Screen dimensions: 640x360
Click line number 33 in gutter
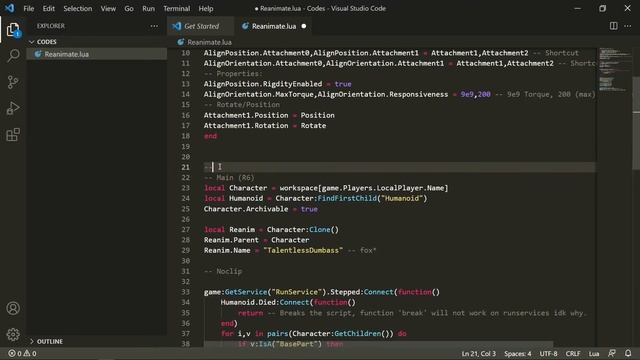click(x=185, y=292)
